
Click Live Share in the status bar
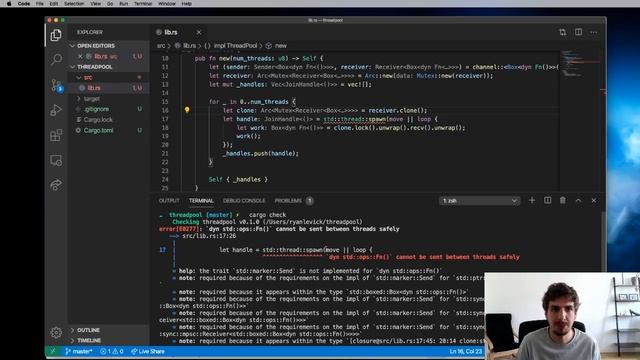(147, 351)
